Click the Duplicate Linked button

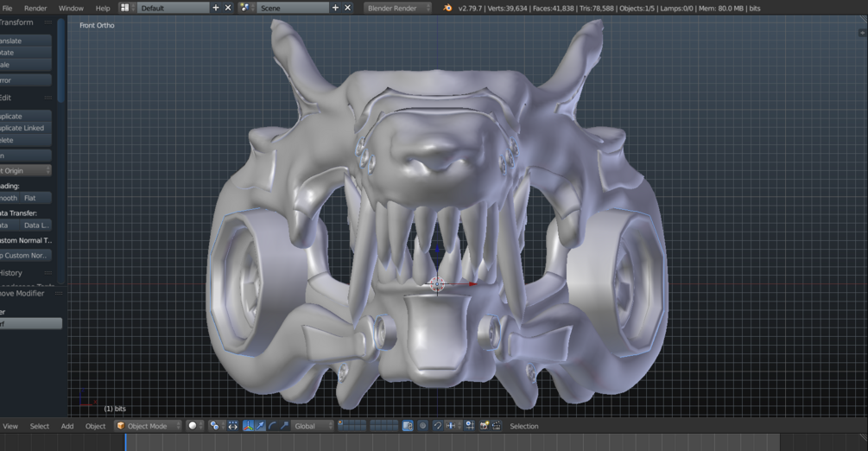25,128
